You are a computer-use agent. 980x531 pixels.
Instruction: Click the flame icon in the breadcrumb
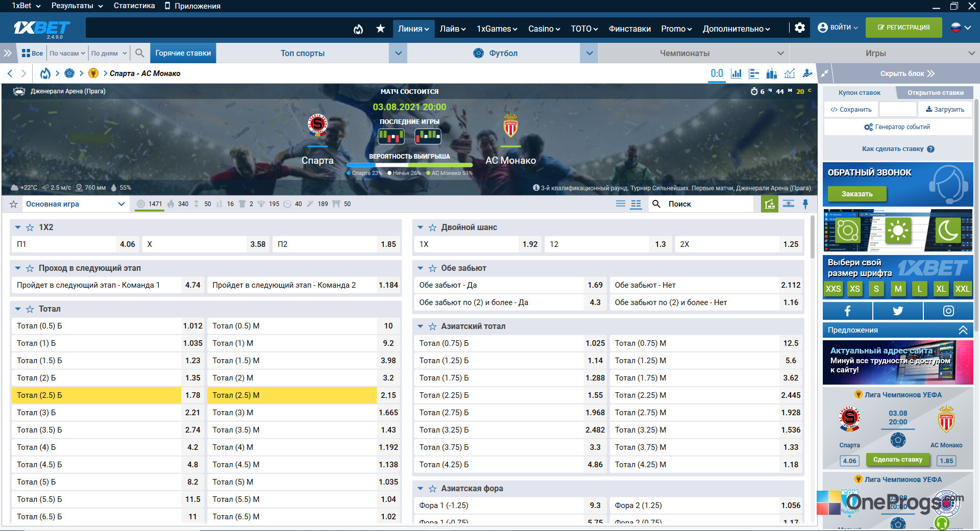(x=45, y=73)
